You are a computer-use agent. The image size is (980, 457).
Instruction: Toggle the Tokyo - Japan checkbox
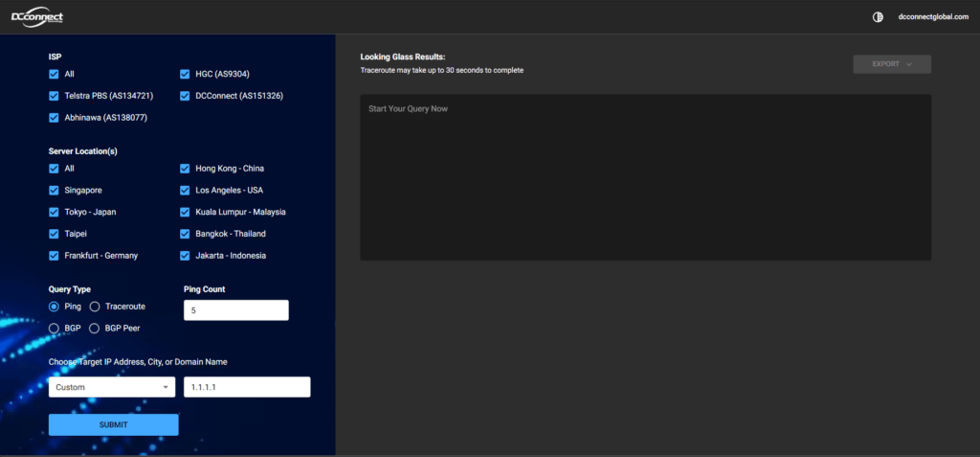pos(55,212)
